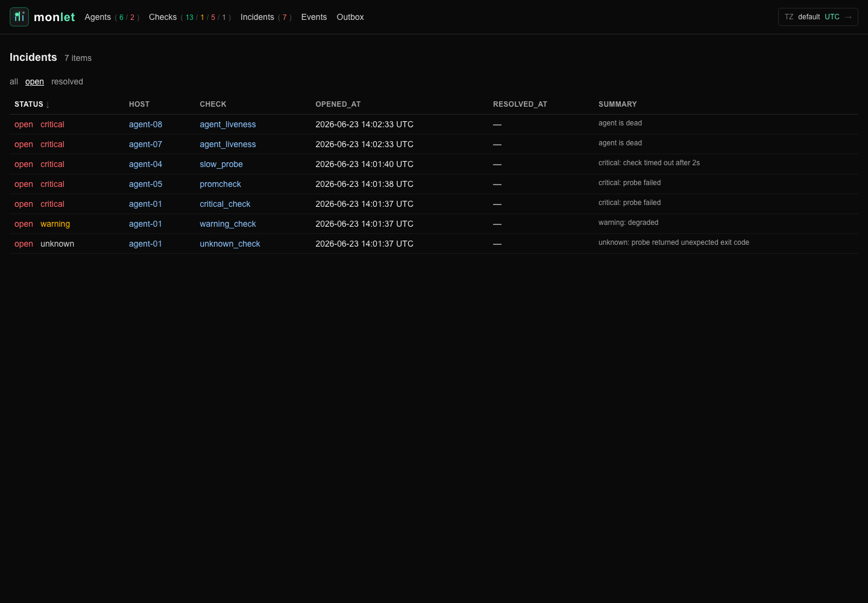Image resolution: width=868 pixels, height=603 pixels.
Task: Open host link agent-08
Action: [x=145, y=124]
